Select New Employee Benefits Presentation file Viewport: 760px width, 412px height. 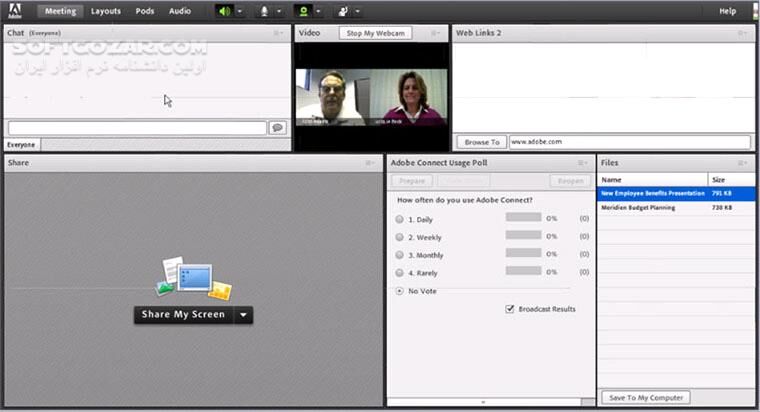coord(652,193)
